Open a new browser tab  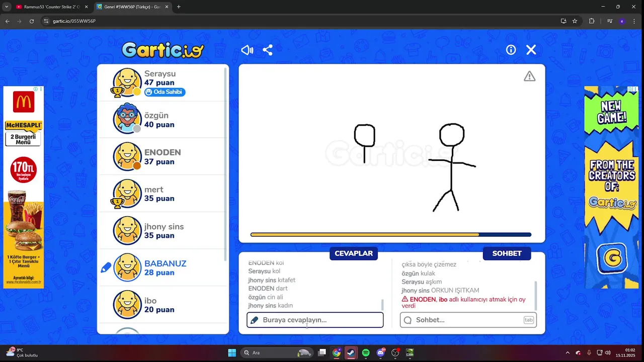coord(179,7)
